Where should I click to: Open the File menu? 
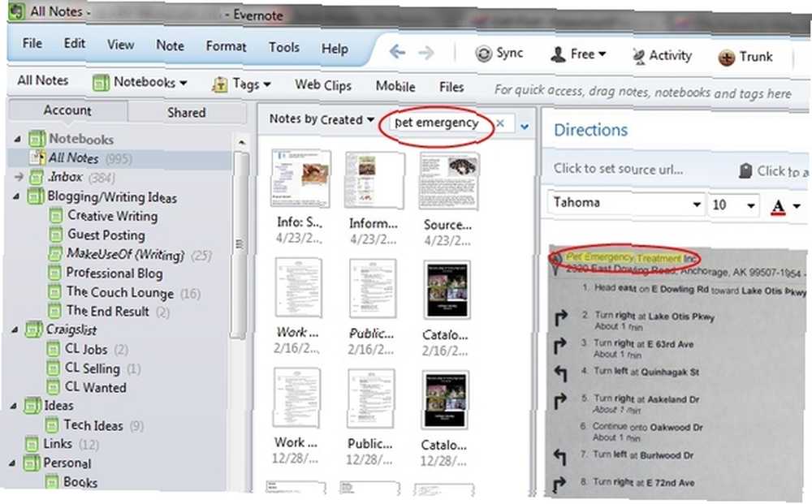[x=32, y=44]
